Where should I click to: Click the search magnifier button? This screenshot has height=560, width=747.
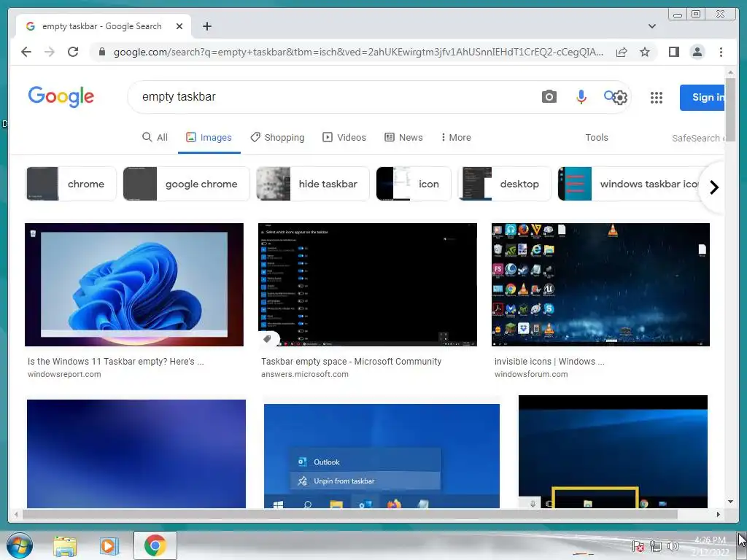[x=609, y=96]
